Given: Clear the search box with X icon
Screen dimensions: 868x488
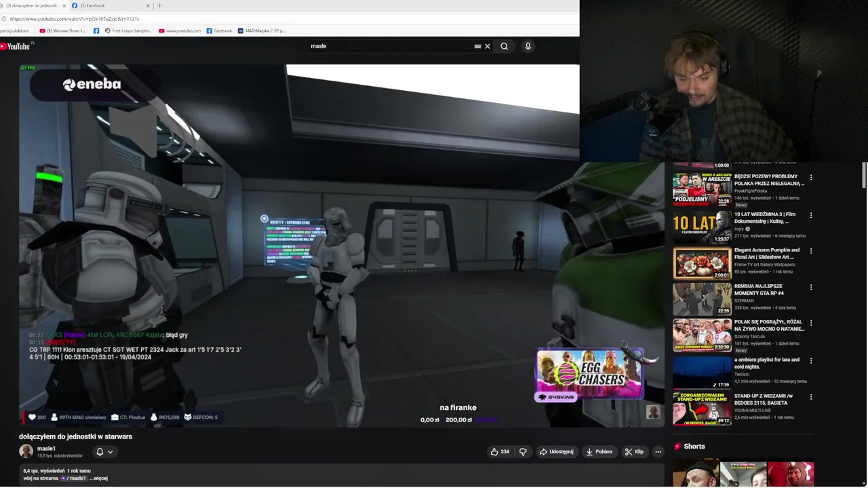Looking at the screenshot, I should 487,46.
